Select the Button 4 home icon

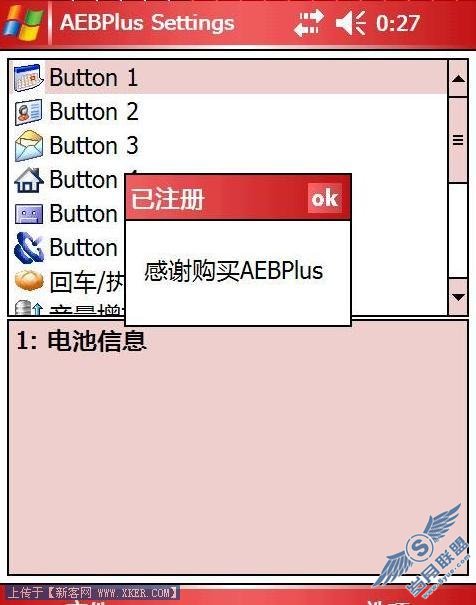[28, 180]
